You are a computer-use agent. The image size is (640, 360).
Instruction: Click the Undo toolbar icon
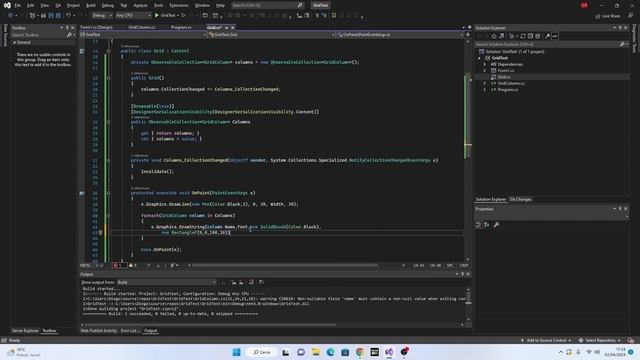pos(68,16)
